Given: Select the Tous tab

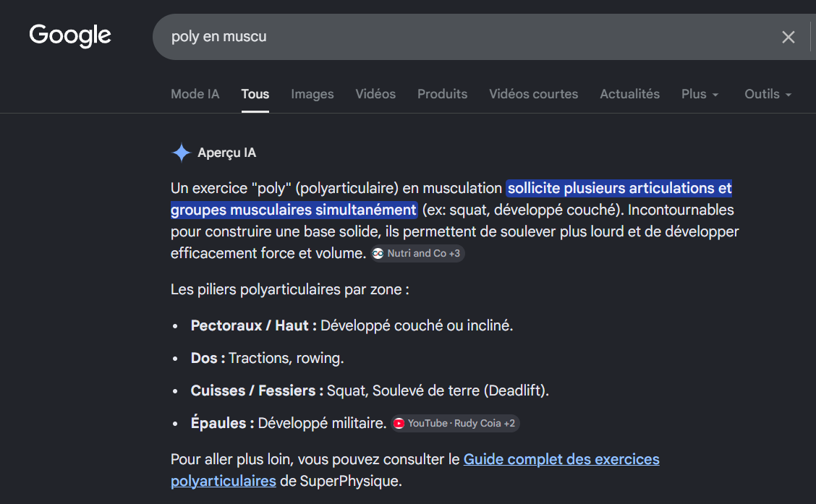Looking at the screenshot, I should coord(255,94).
